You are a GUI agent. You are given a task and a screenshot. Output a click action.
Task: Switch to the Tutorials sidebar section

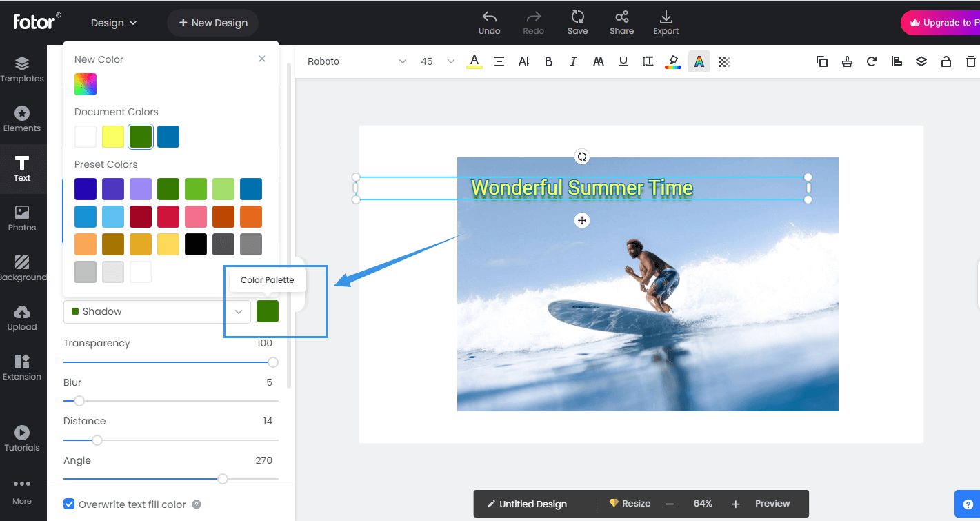click(x=22, y=438)
